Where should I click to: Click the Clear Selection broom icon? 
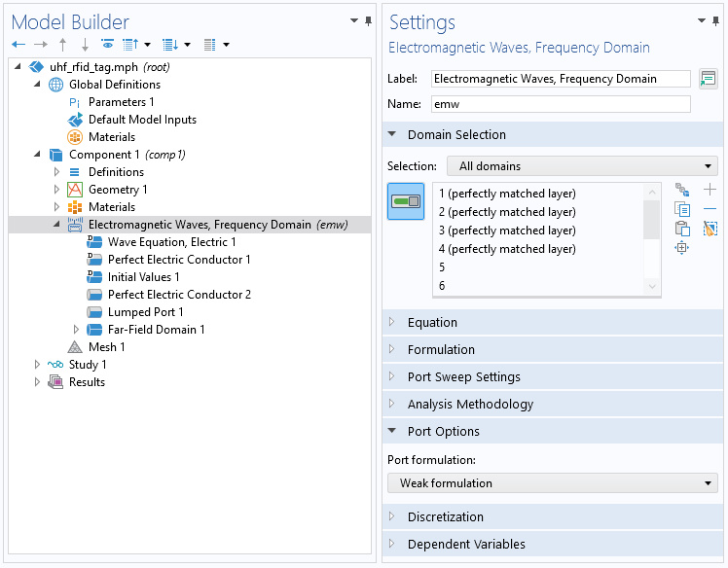(710, 229)
